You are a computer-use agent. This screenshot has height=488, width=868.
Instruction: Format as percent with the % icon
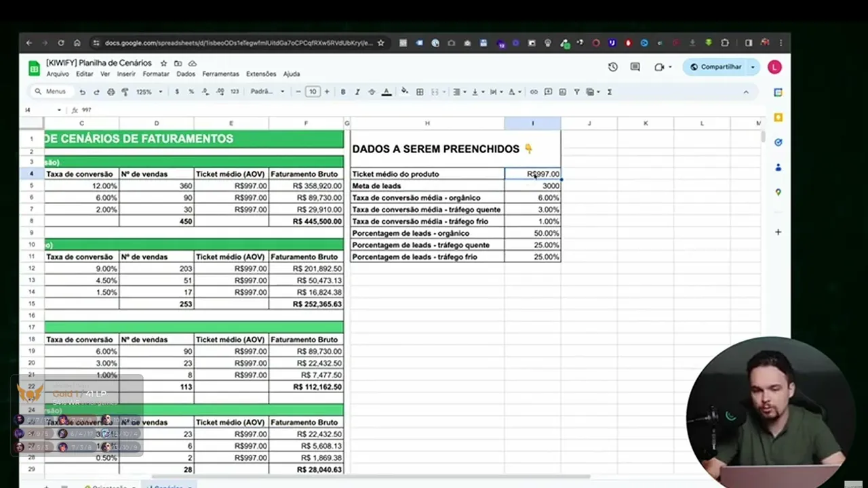point(191,91)
